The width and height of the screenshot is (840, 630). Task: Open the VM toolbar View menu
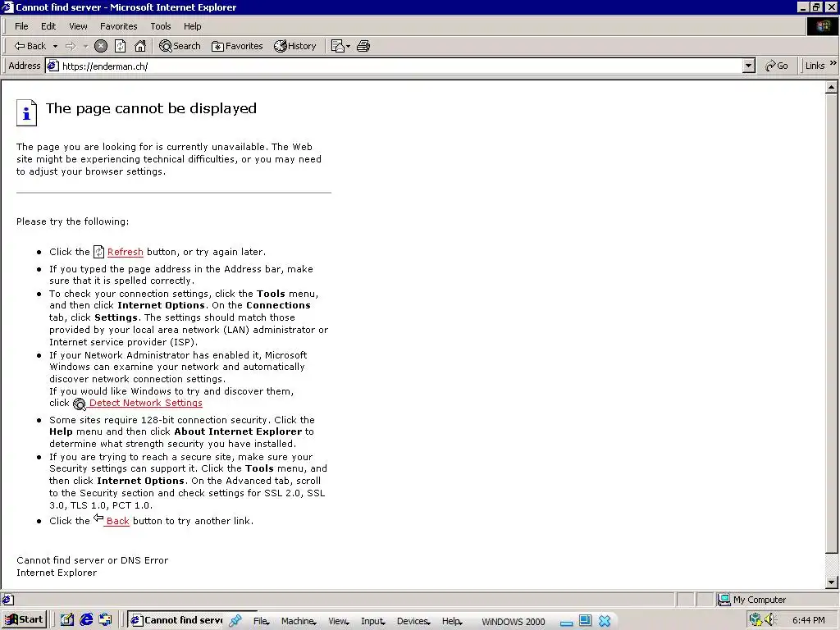[338, 621]
